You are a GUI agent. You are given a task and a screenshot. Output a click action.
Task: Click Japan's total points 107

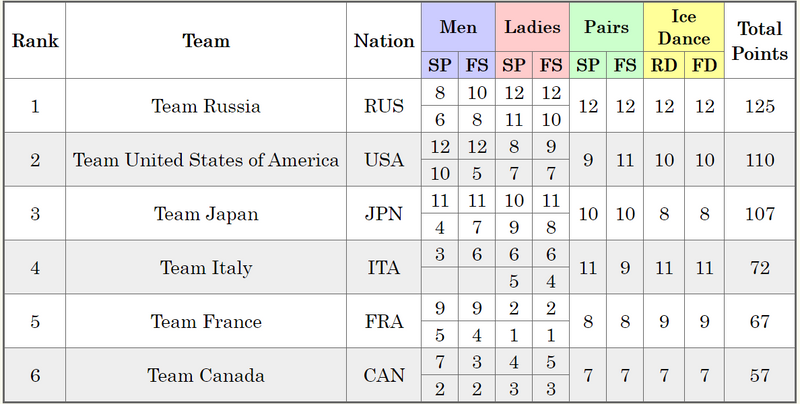tap(760, 214)
